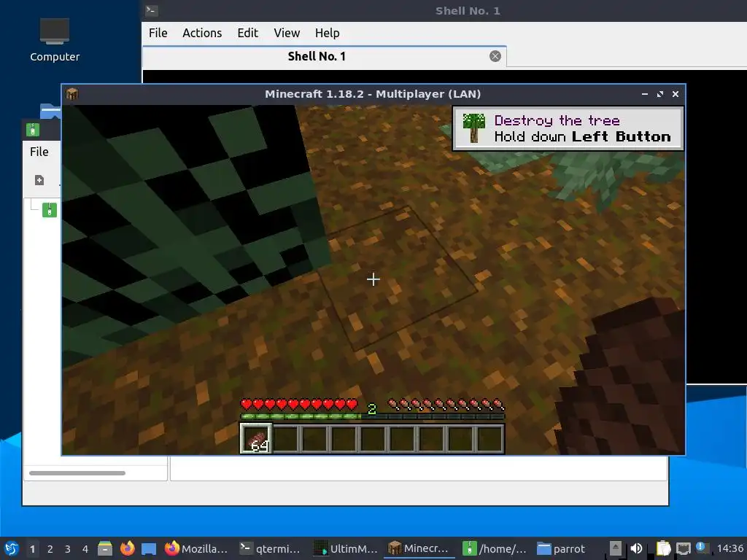Open File menu in archive manager window
Image resolution: width=747 pixels, height=560 pixels.
(x=39, y=152)
